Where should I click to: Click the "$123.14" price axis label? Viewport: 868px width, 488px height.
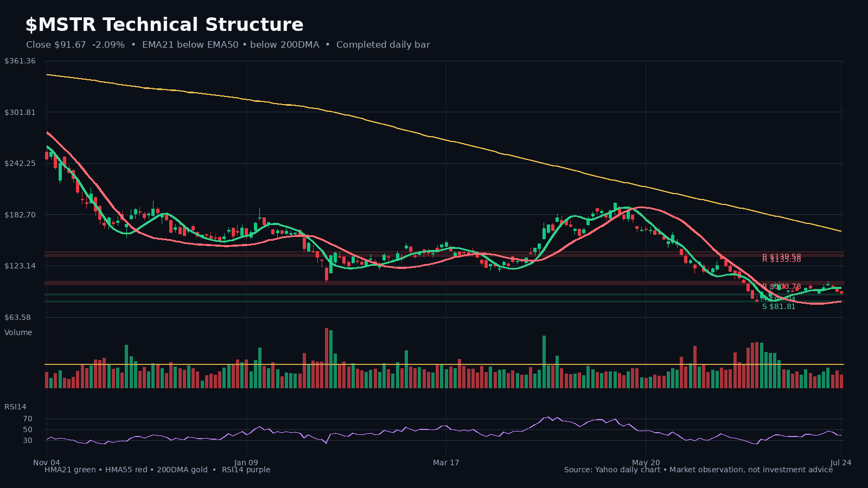pos(20,266)
